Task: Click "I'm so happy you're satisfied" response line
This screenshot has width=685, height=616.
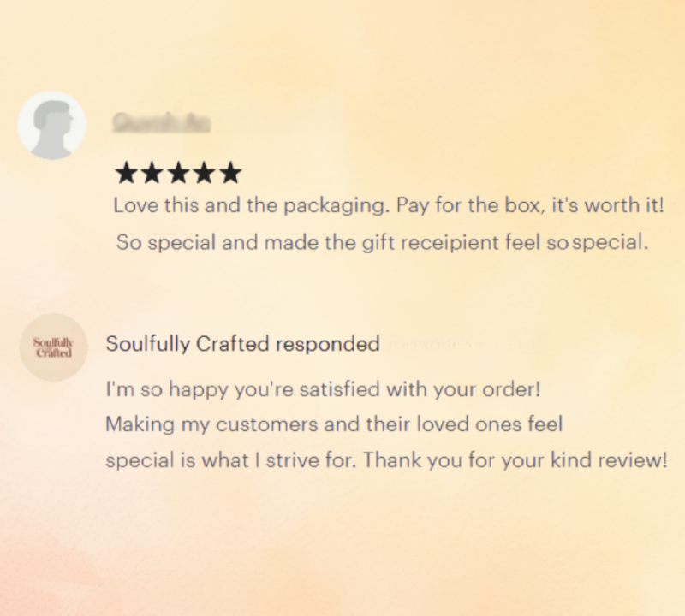Action: pyautogui.click(x=324, y=389)
